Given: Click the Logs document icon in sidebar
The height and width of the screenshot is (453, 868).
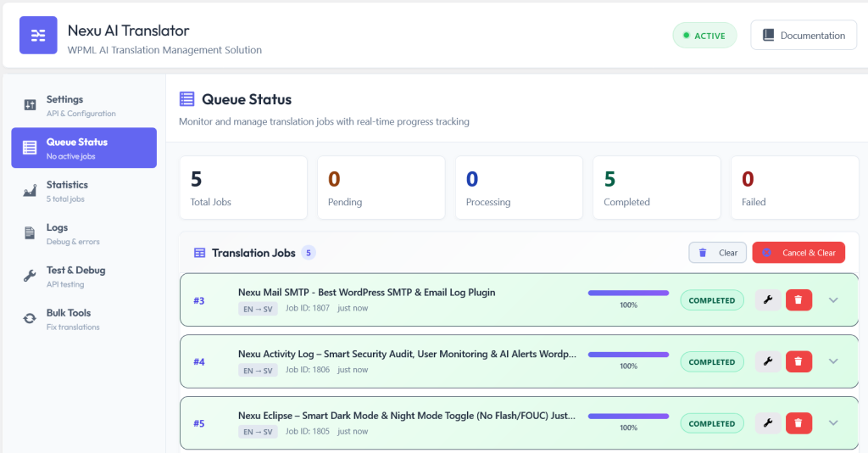Looking at the screenshot, I should tap(30, 233).
